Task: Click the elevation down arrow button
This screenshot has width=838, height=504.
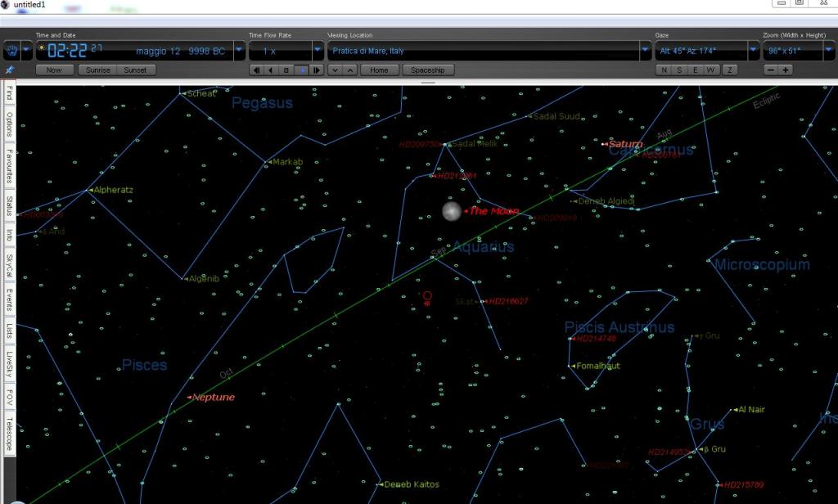Action: [x=334, y=70]
